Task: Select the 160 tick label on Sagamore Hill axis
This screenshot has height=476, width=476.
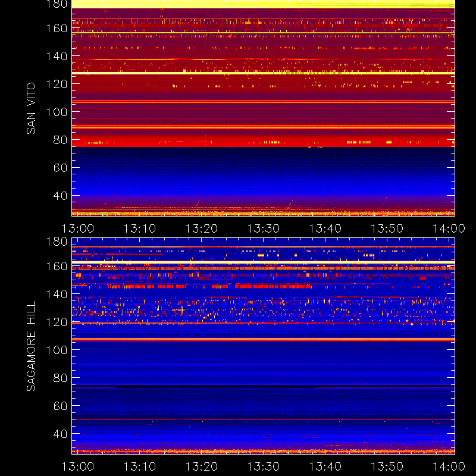Action: tap(57, 266)
